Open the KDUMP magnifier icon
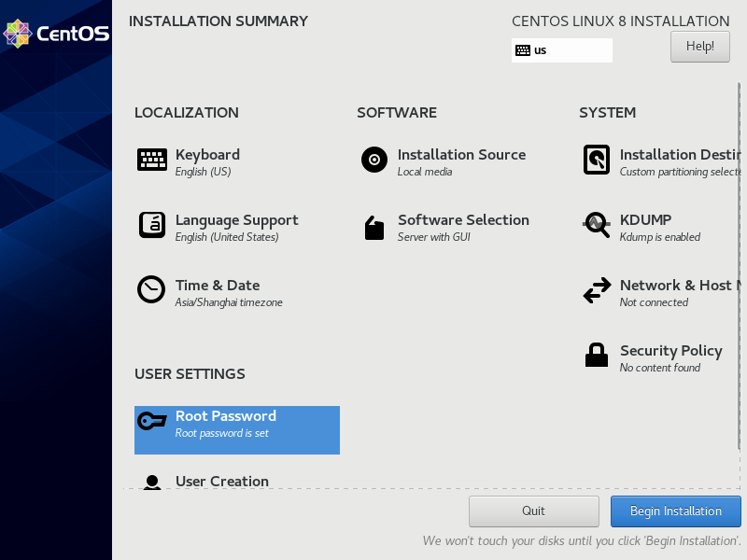The width and height of the screenshot is (747, 560). tap(597, 224)
